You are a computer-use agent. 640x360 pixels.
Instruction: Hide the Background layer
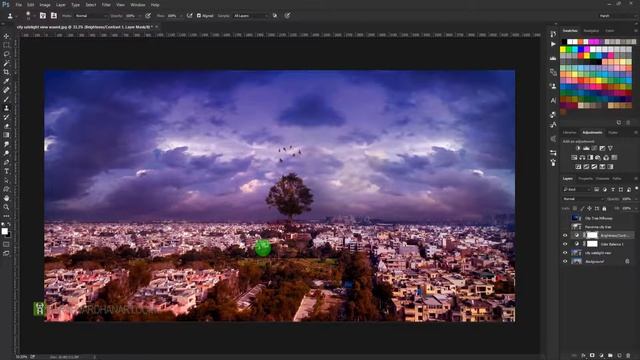565,262
